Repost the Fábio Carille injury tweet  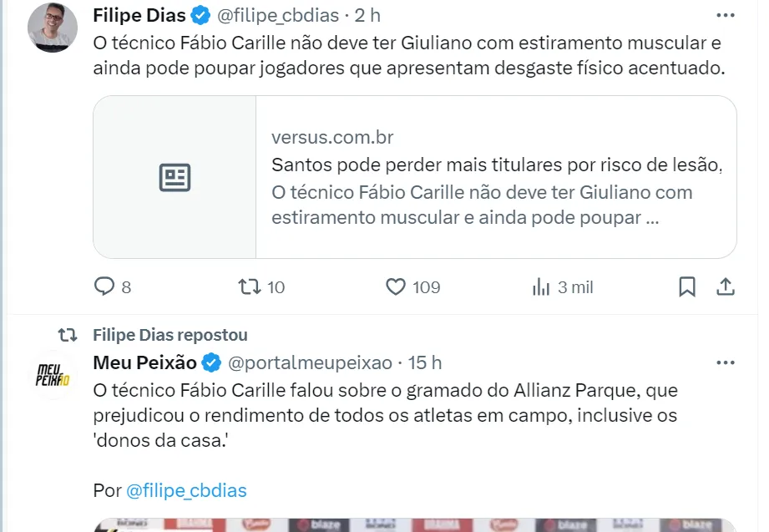[250, 287]
